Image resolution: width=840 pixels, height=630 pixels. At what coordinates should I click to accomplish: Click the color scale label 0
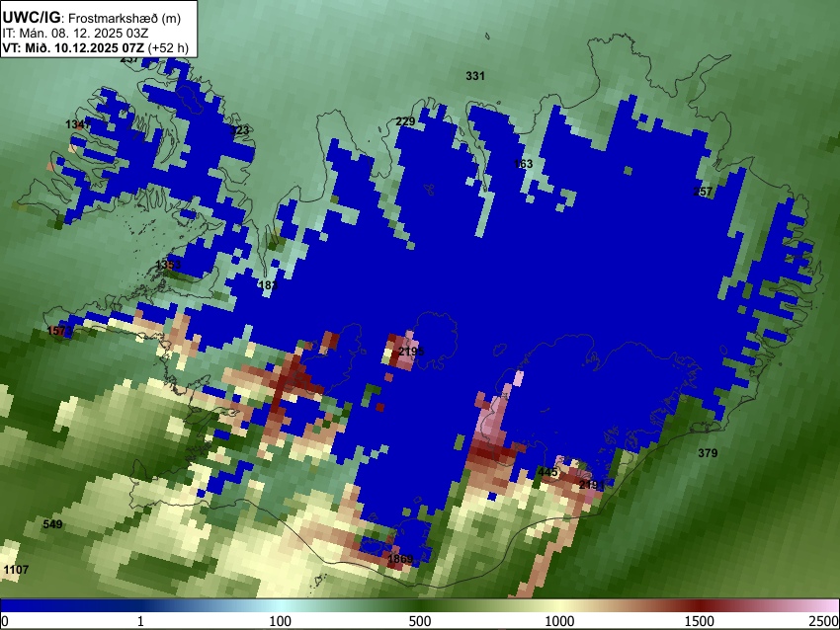click(x=5, y=621)
